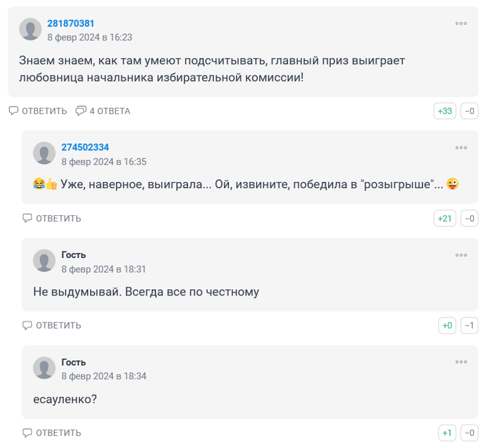Reply to the top comment by 281870381
This screenshot has height=448, width=490.
coord(38,111)
